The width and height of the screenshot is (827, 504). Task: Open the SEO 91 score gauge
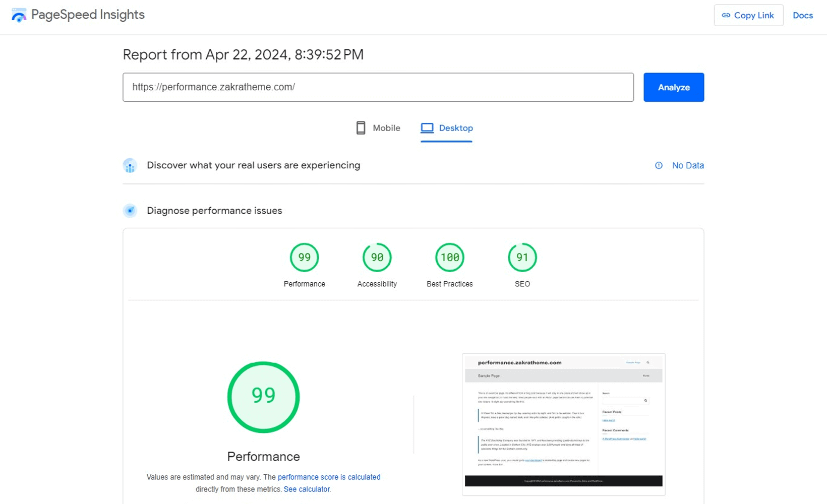(x=522, y=258)
